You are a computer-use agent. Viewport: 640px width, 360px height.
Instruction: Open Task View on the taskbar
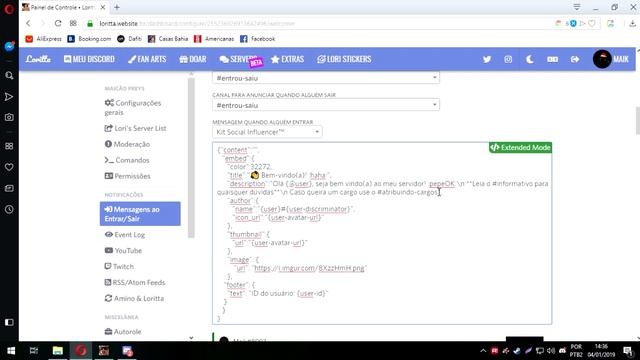34,351
